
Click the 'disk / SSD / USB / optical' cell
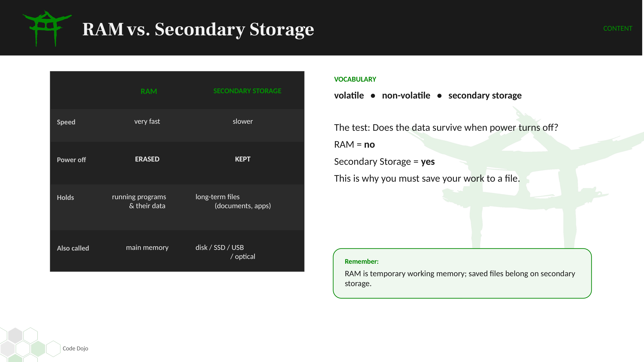(x=225, y=252)
